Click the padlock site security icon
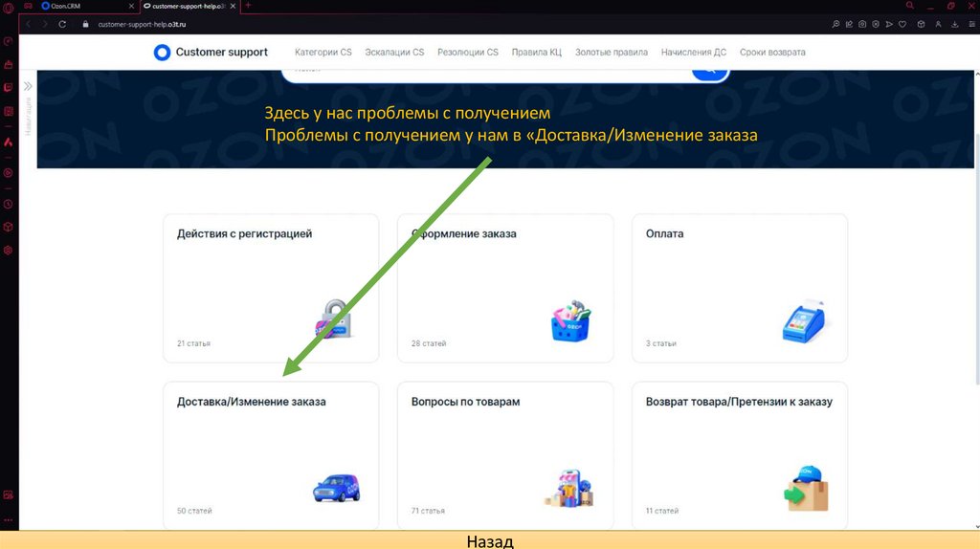 point(85,24)
